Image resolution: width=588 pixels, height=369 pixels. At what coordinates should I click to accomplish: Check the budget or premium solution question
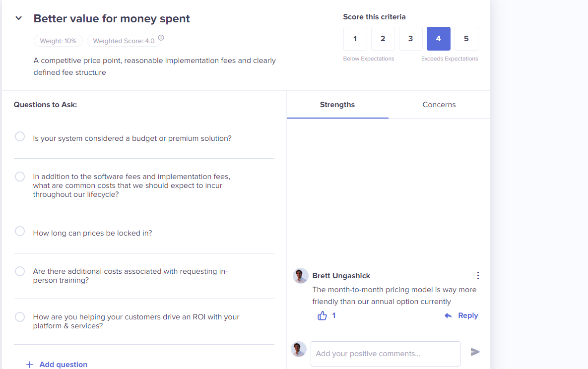click(20, 136)
